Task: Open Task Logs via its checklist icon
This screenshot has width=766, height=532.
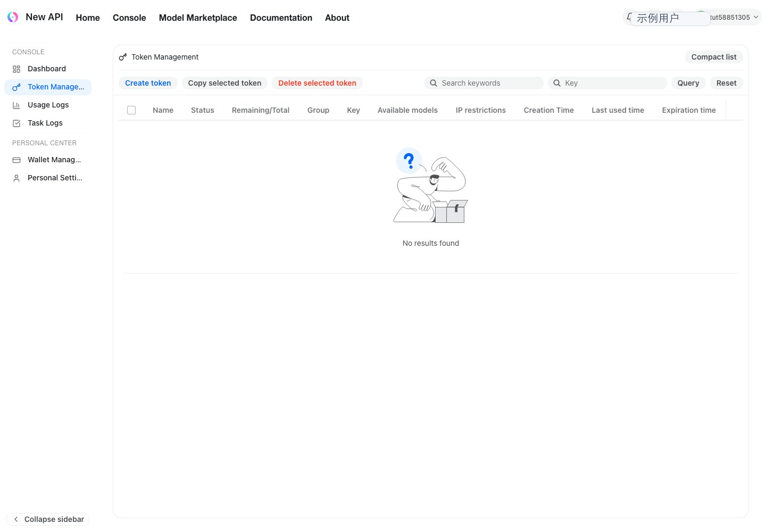Action: click(x=16, y=123)
